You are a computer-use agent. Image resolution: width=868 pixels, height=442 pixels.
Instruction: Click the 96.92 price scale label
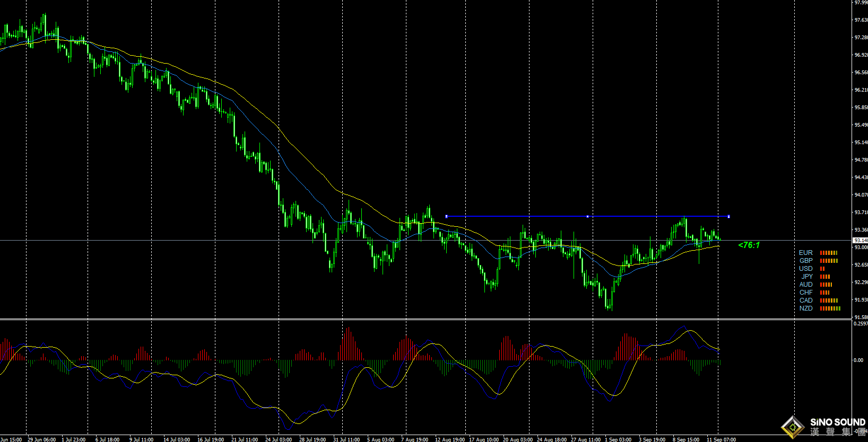(861, 55)
